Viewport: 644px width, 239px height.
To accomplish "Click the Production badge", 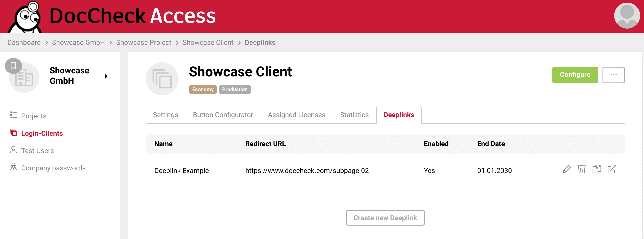I will [235, 89].
